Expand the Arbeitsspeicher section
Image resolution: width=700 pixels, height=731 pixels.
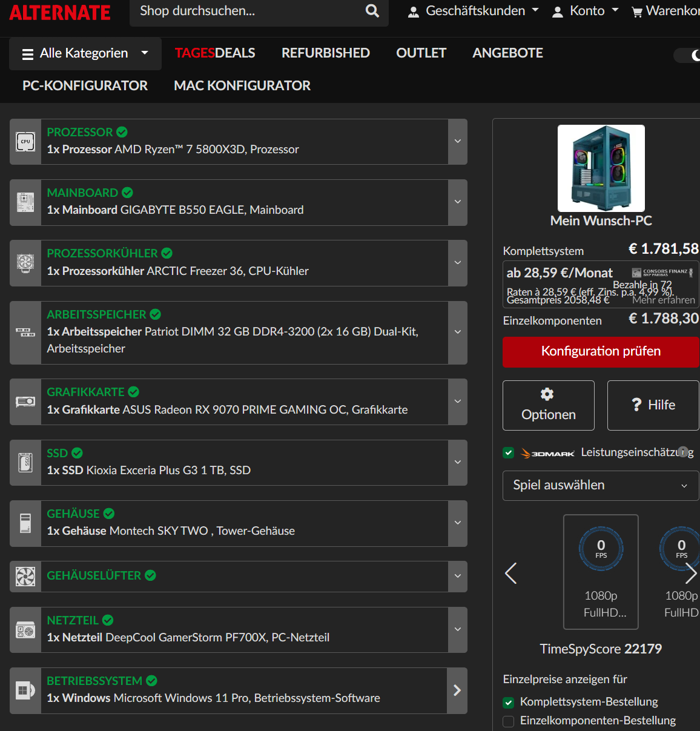[458, 332]
